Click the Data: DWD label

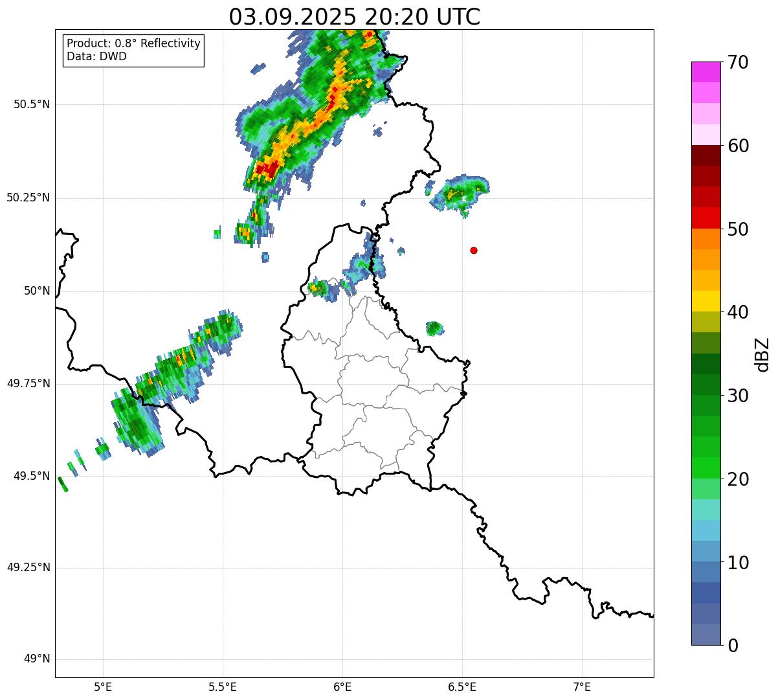click(96, 56)
